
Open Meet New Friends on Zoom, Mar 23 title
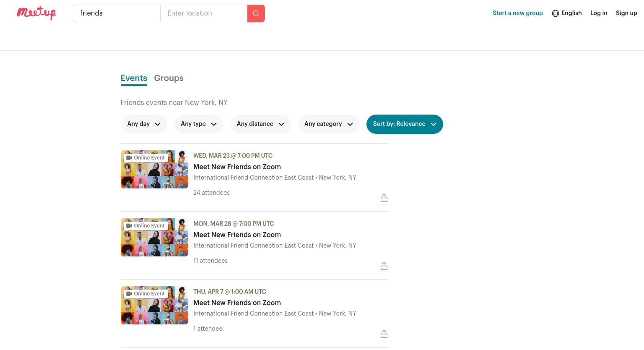pyautogui.click(x=237, y=167)
